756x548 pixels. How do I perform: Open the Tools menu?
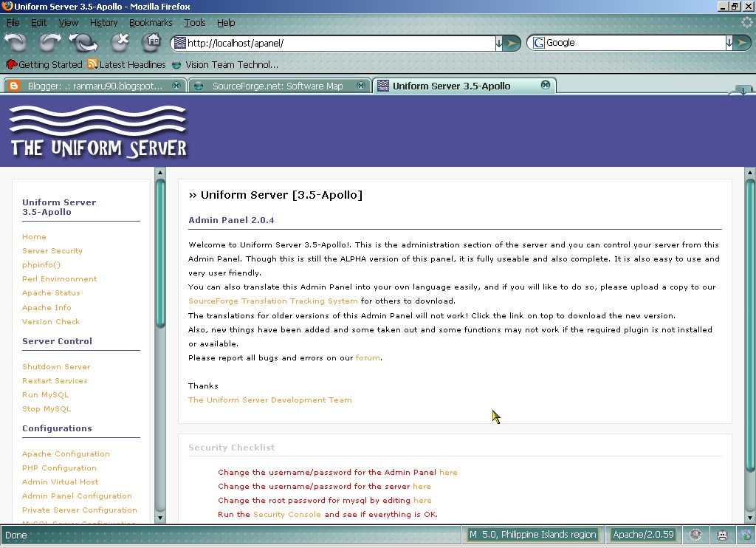[195, 23]
